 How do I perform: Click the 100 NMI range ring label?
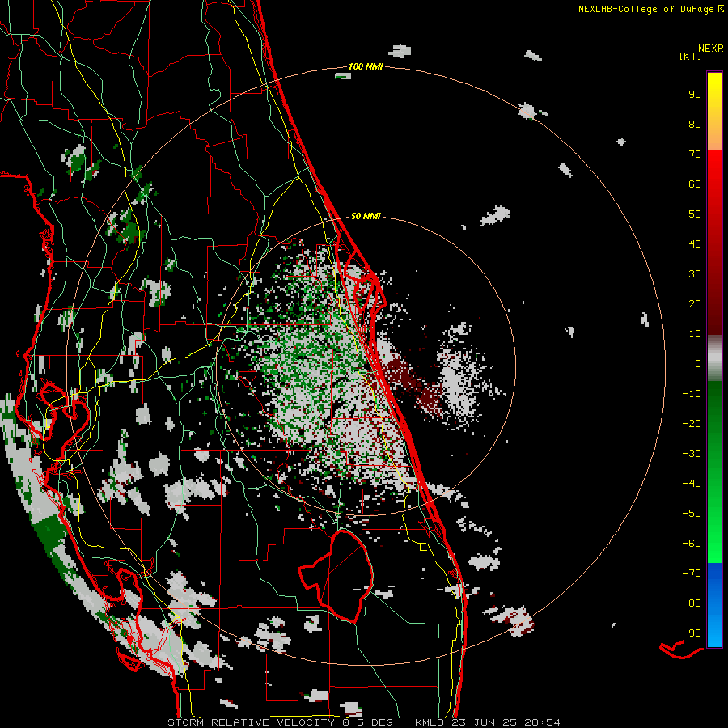(x=366, y=66)
